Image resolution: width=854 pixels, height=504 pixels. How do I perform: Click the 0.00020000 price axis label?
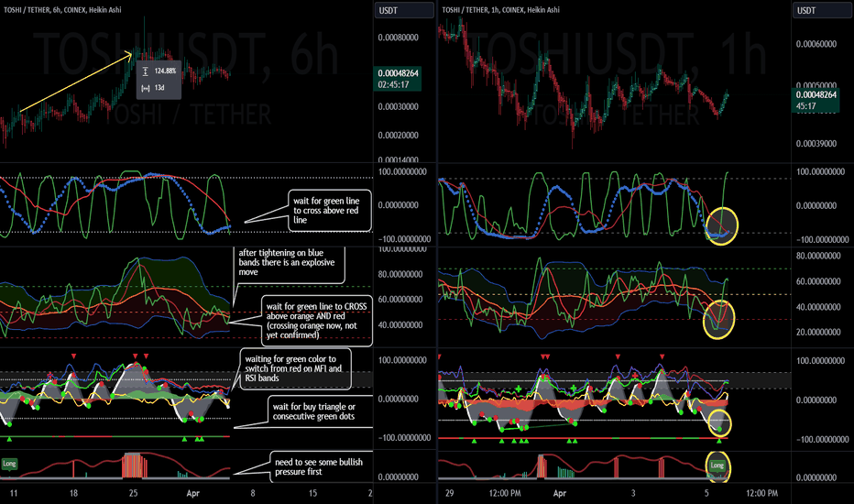pos(398,135)
